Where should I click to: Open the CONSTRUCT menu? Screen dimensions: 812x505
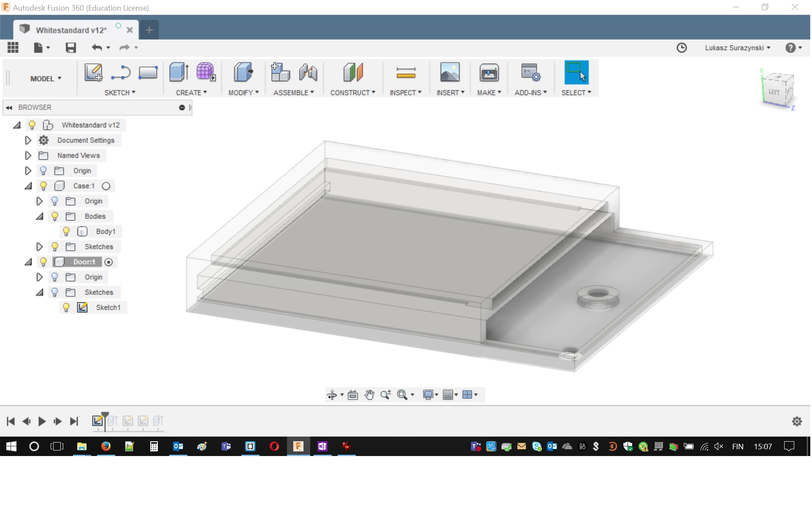pyautogui.click(x=352, y=93)
